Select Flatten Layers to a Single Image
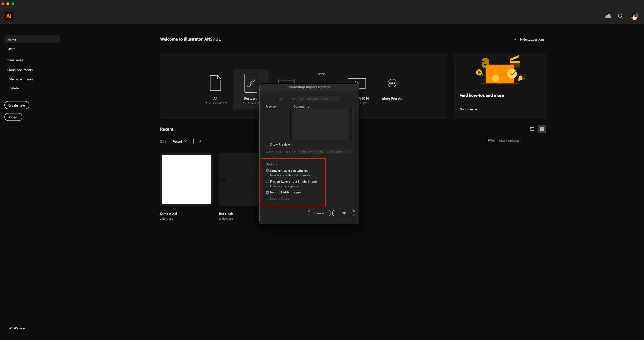 [x=267, y=181]
